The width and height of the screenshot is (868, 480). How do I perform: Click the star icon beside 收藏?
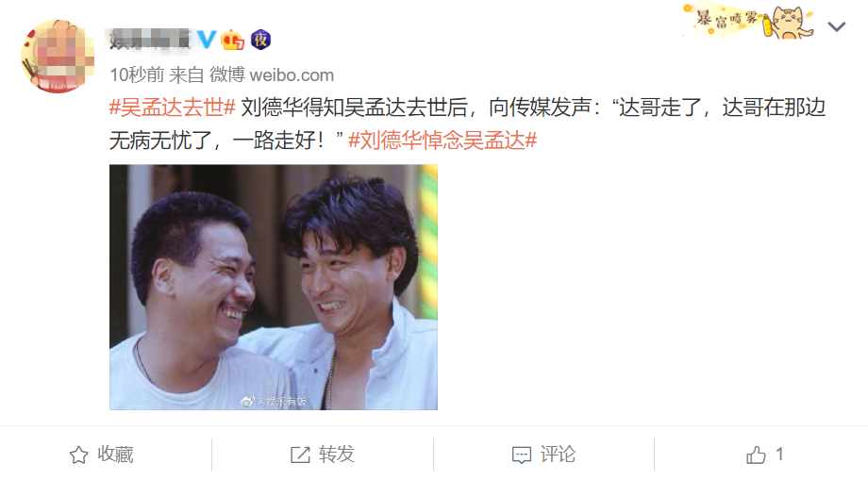tap(78, 455)
